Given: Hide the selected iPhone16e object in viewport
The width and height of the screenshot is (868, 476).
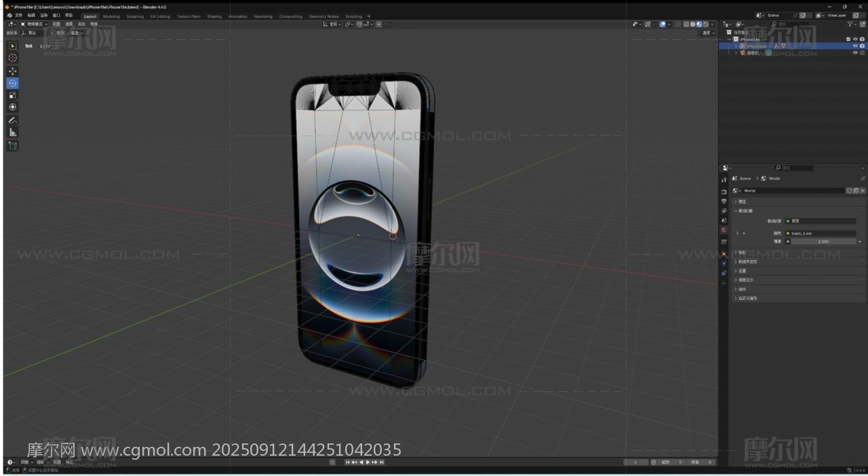Looking at the screenshot, I should click(855, 46).
